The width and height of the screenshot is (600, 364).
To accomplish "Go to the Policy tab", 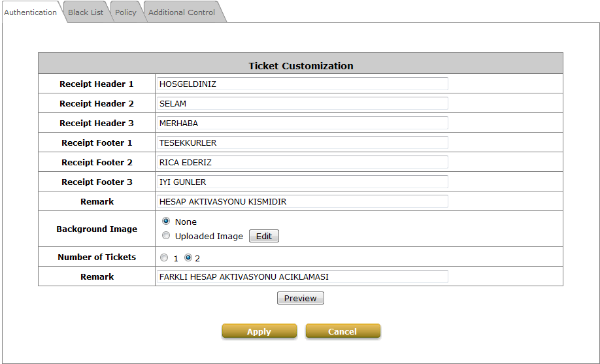I will (125, 12).
